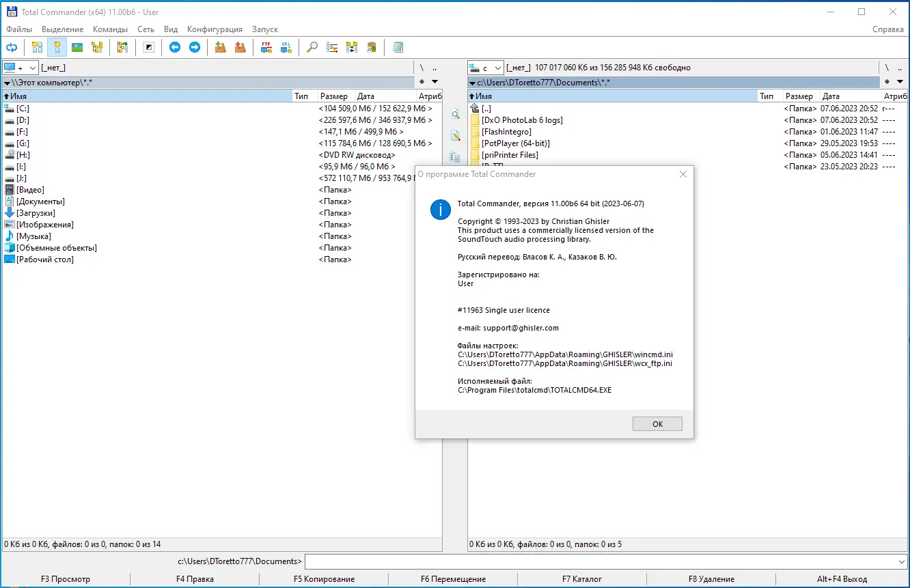910x588 pixels.
Task: Open the Справка menu
Action: [888, 29]
